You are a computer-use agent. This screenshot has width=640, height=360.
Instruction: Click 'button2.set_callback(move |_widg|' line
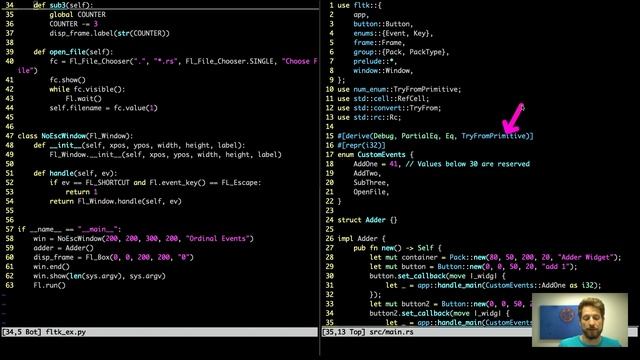[x=440, y=313]
